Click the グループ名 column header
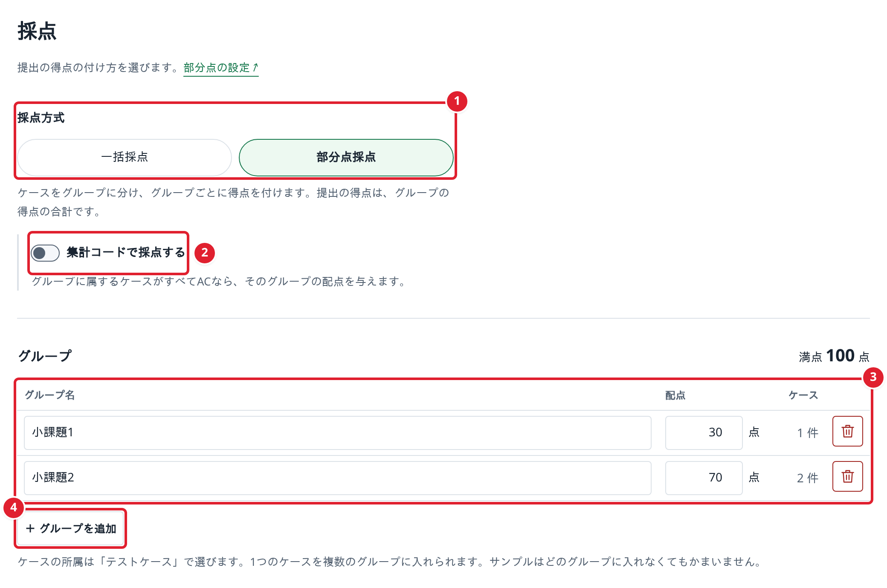The image size is (887, 588). [x=50, y=395]
